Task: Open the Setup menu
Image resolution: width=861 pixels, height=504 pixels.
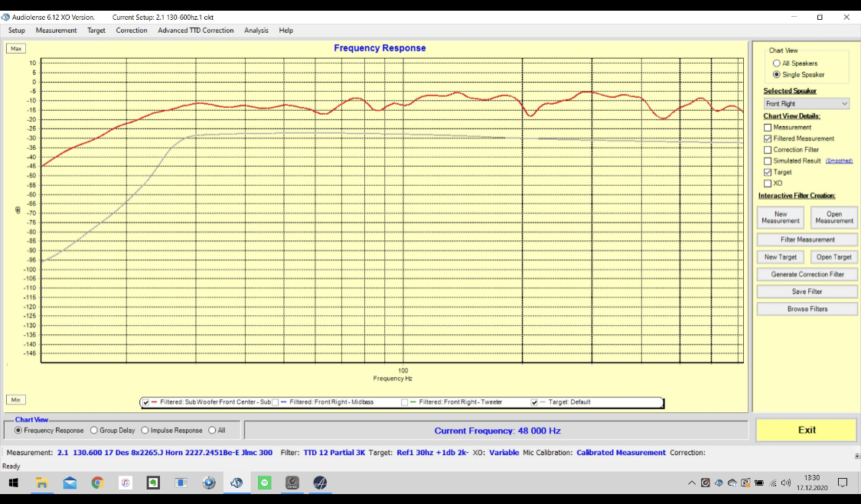Action: (17, 31)
